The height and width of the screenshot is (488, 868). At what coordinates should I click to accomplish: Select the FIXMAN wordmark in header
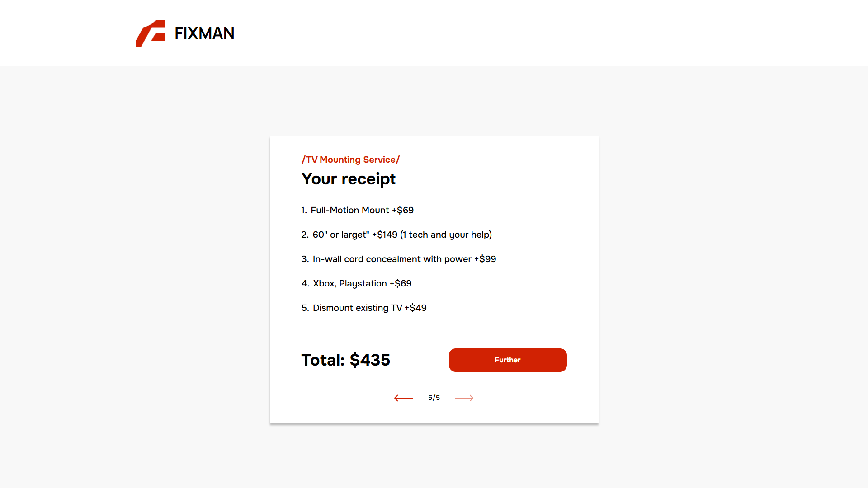[x=204, y=33]
